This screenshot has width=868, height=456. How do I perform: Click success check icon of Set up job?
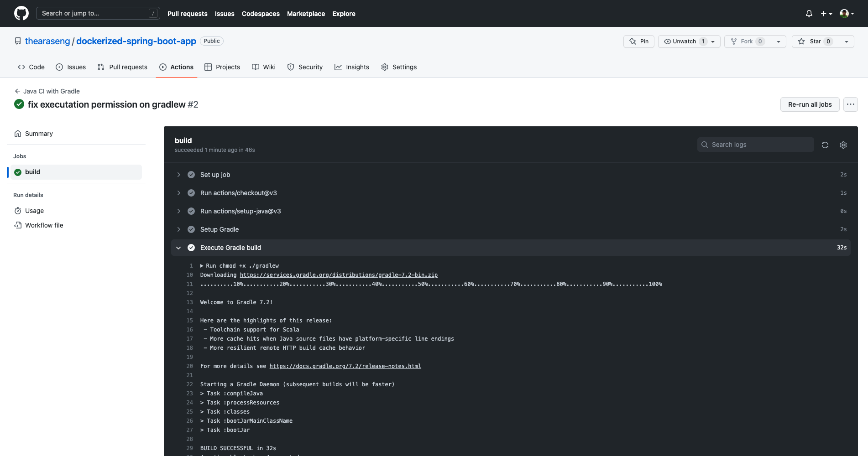pos(191,175)
